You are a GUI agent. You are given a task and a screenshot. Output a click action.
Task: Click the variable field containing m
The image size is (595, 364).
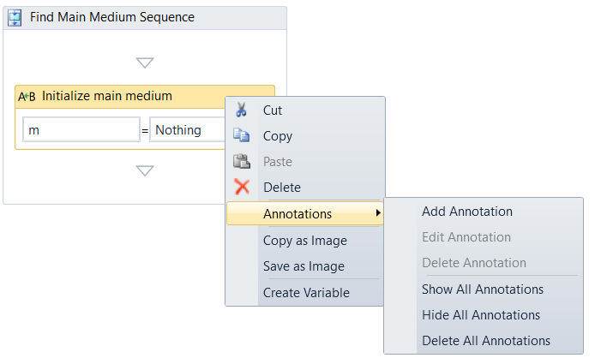(x=81, y=130)
